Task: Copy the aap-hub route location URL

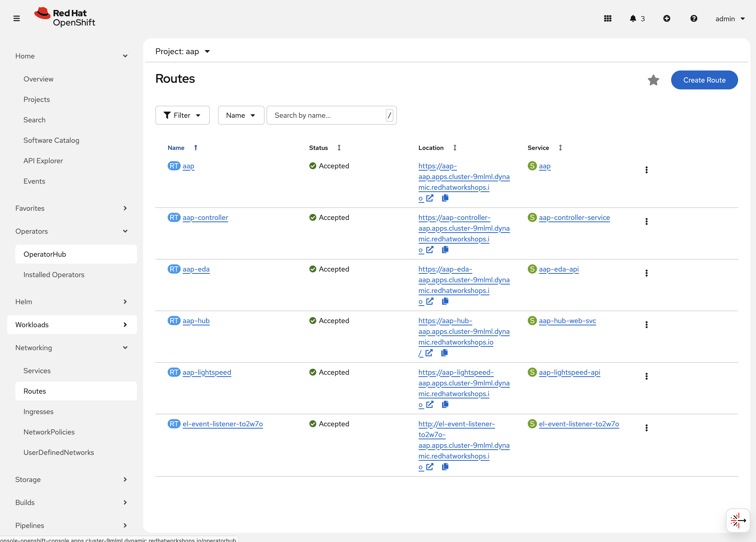Action: pos(444,353)
